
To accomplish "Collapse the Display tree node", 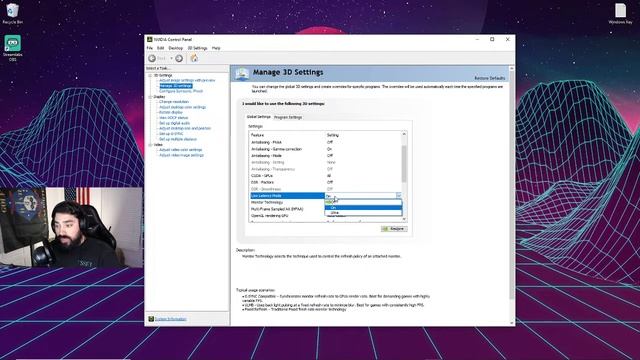I will [x=150, y=97].
